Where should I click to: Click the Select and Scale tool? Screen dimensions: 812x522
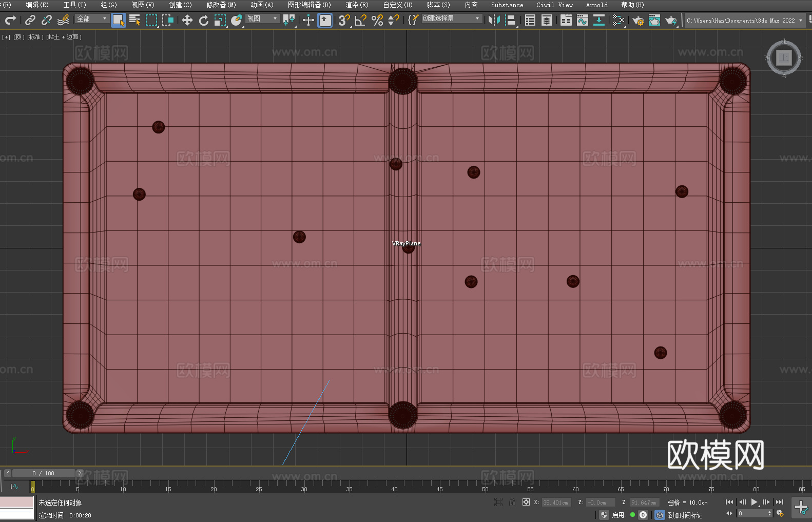click(220, 20)
